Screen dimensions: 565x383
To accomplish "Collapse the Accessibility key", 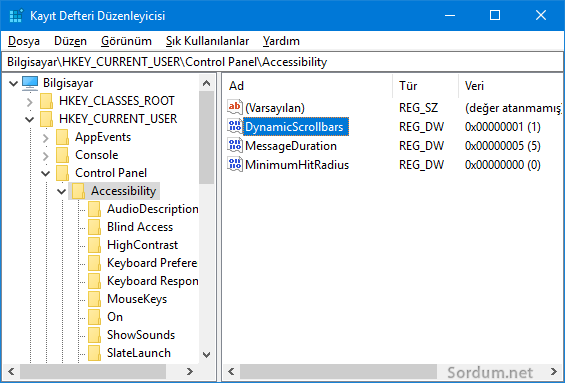I will click(62, 192).
